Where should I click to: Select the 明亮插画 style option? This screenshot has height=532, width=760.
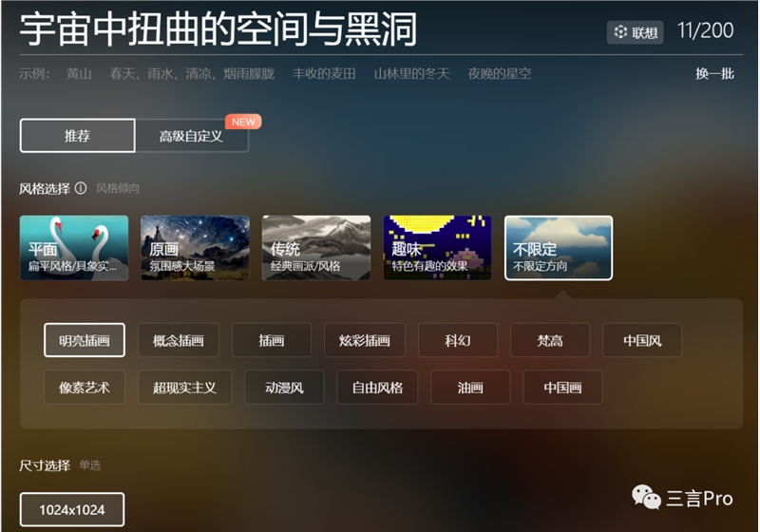[84, 340]
